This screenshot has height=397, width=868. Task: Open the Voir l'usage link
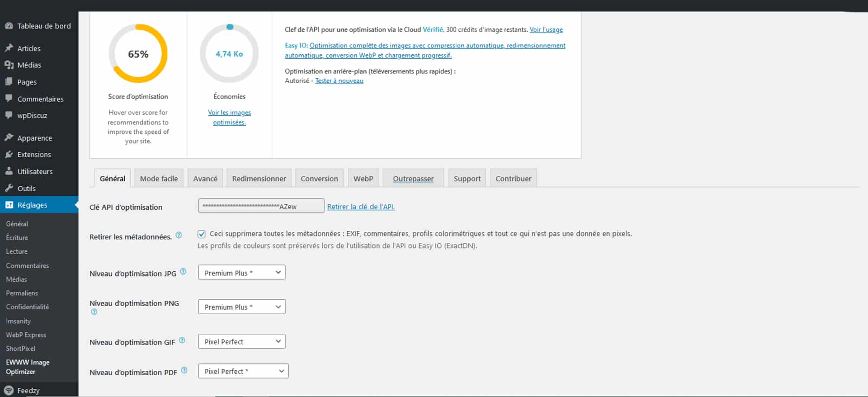point(546,30)
